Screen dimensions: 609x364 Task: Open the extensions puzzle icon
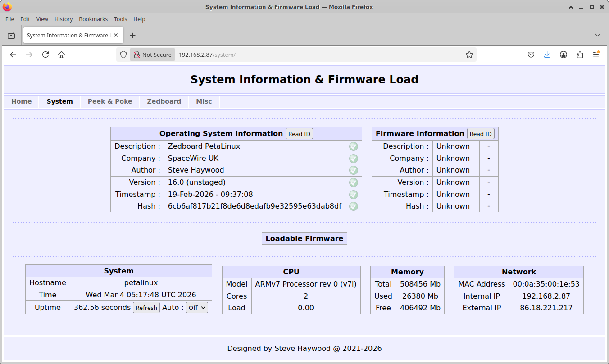click(x=580, y=55)
